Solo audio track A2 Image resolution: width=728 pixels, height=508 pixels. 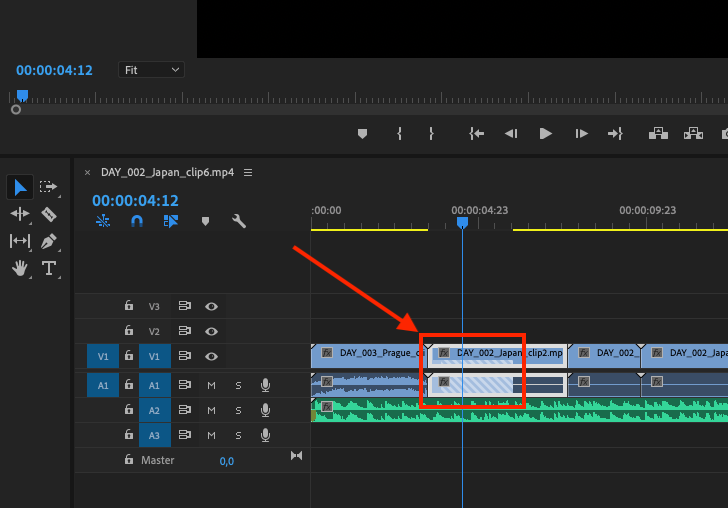tap(238, 410)
